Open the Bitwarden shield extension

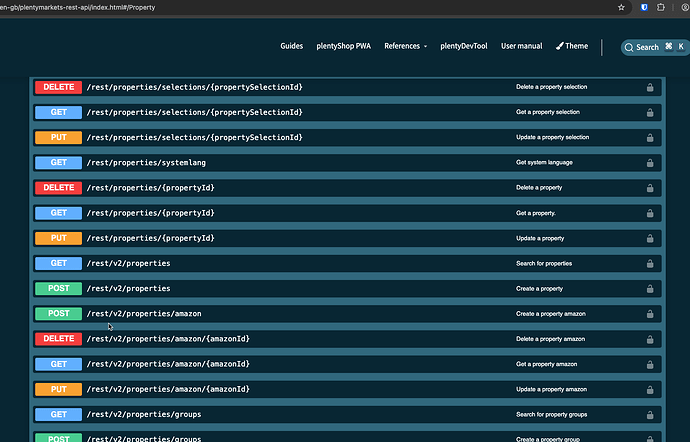(x=645, y=7)
